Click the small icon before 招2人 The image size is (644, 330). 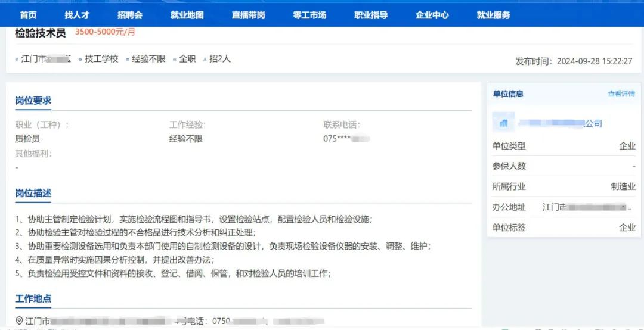(x=205, y=60)
